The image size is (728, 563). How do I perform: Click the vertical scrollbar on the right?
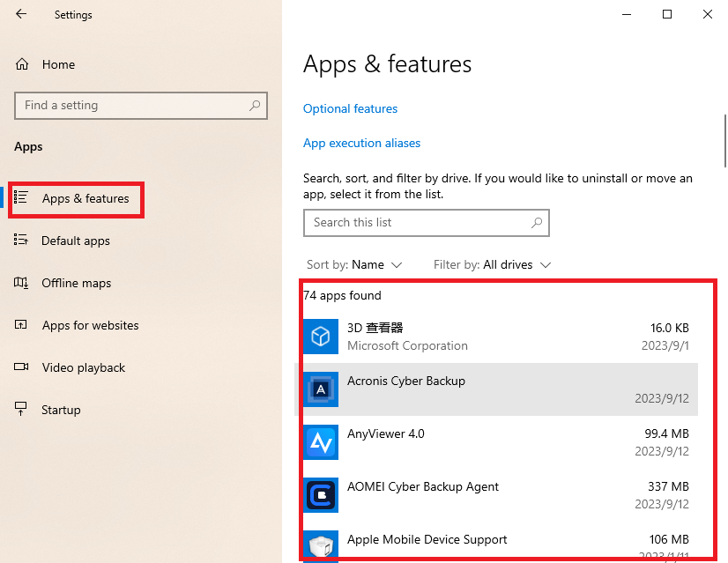coord(725,141)
